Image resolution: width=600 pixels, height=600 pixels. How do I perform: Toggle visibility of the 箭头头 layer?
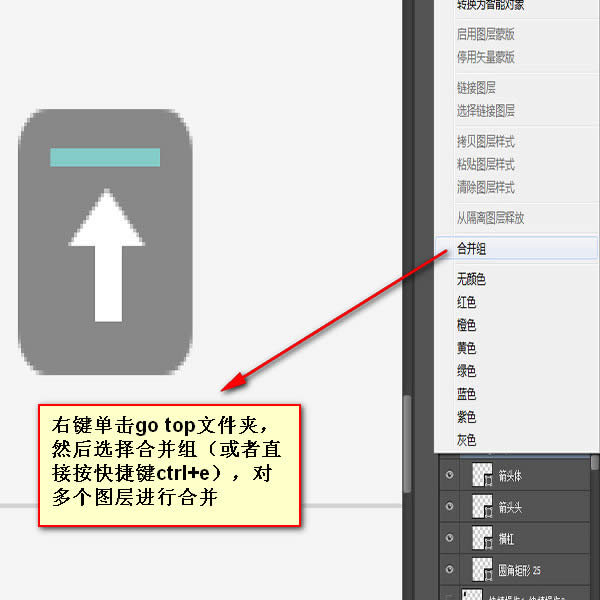point(448,507)
